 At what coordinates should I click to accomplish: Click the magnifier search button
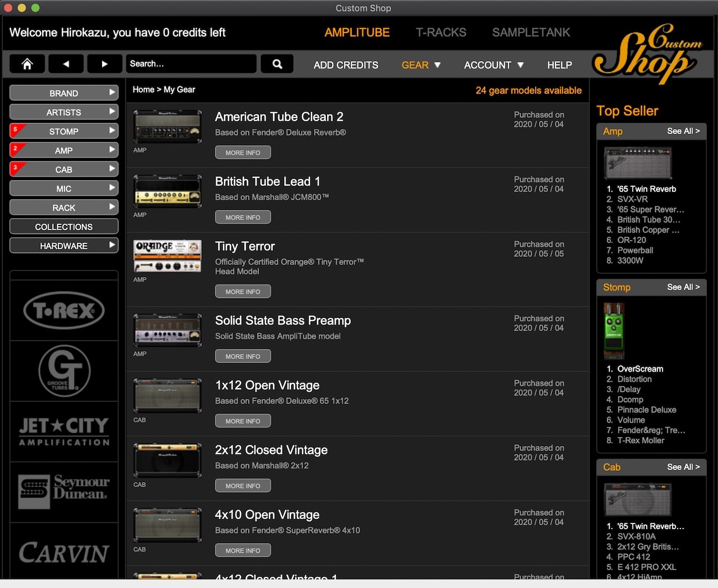pyautogui.click(x=277, y=64)
